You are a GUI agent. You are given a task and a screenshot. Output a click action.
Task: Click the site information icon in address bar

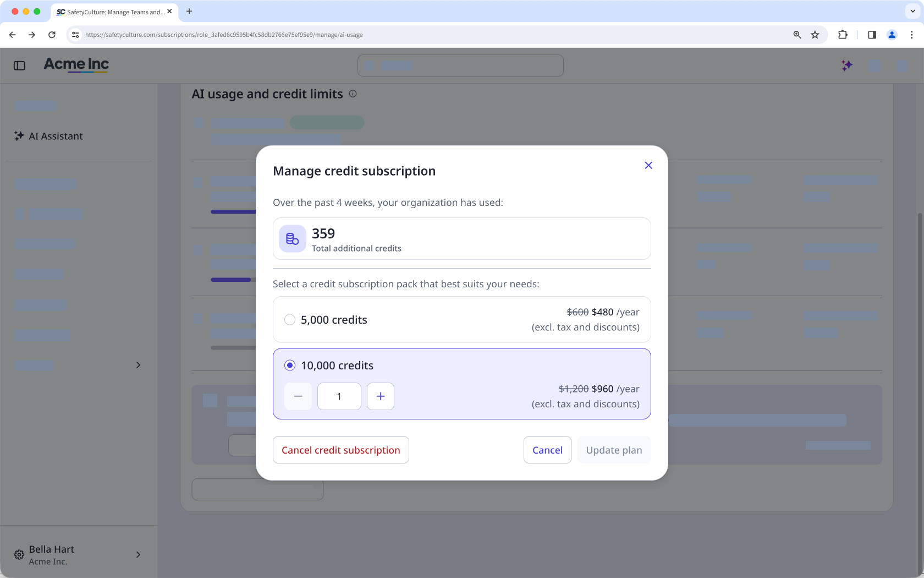pos(75,35)
